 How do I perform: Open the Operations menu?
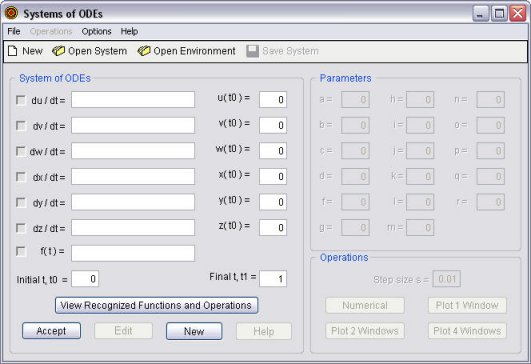(51, 31)
